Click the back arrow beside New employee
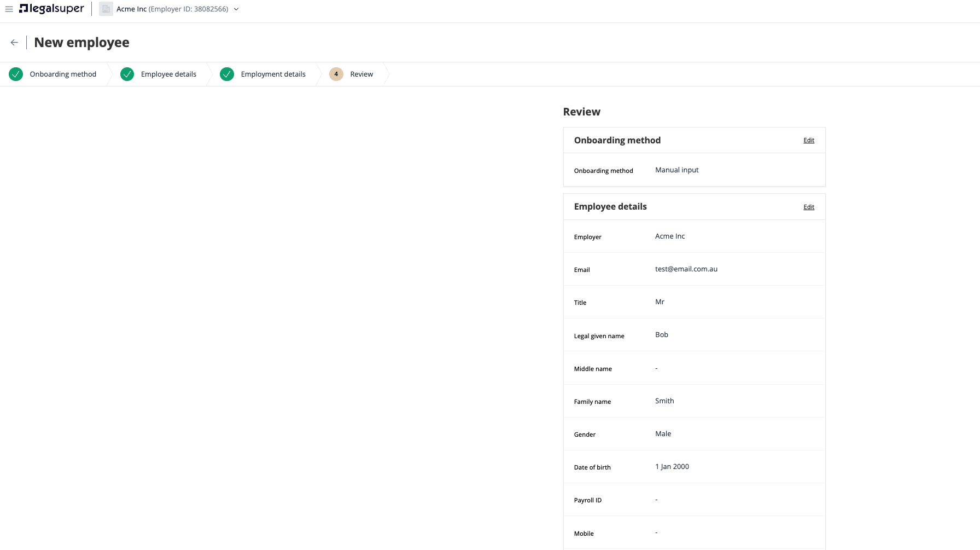Screen dimensions: 980x550 pyautogui.click(x=14, y=43)
